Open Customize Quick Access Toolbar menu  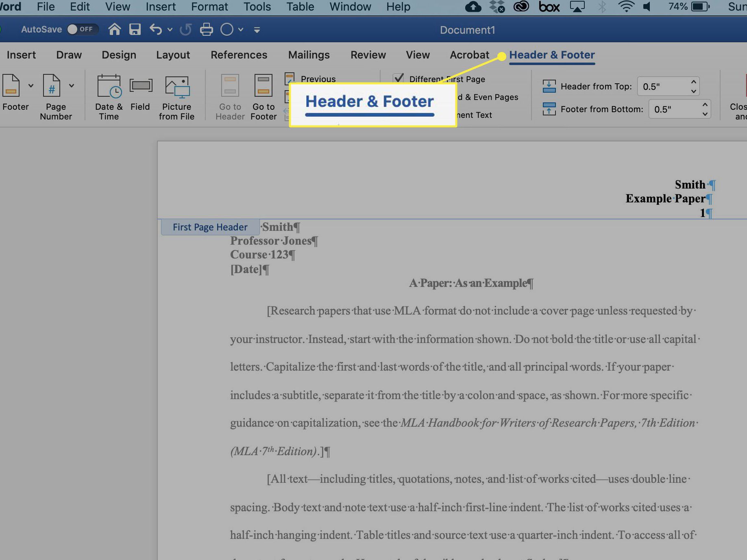tap(257, 30)
